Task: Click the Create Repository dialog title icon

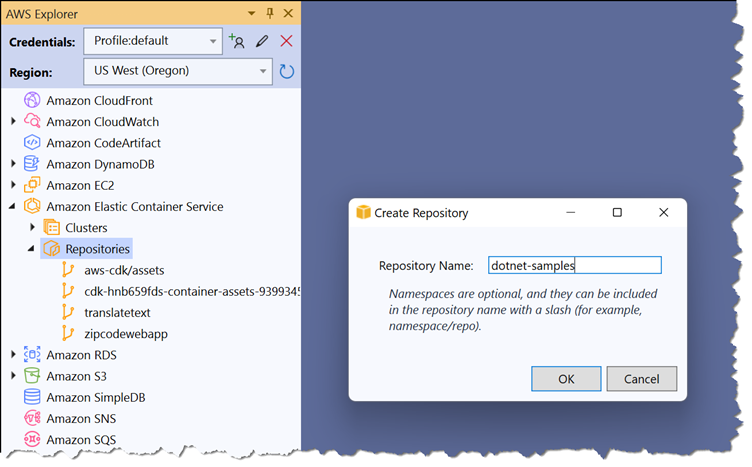Action: coord(364,212)
